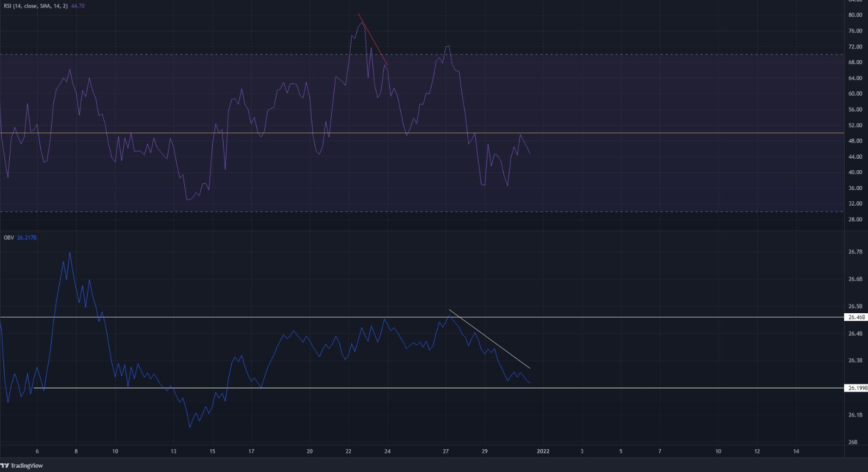Click the 26.5B OBV axis label

[855, 306]
